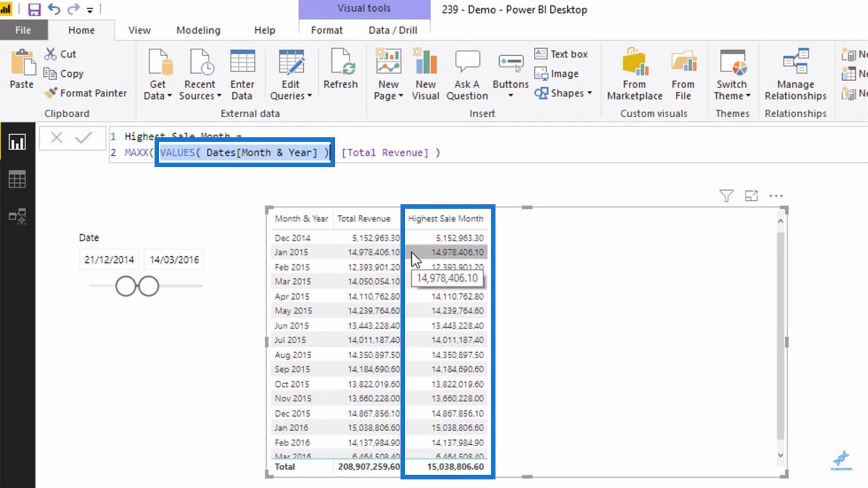Toggle Focus mode on the table visual
Screen dimensions: 868x488
click(x=751, y=196)
